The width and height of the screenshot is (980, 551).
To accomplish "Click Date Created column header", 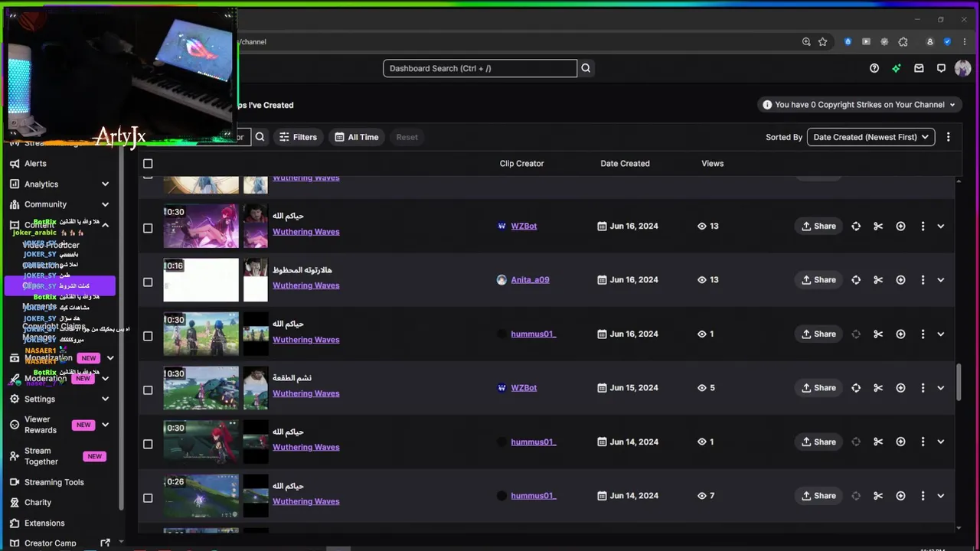I will coord(625,163).
